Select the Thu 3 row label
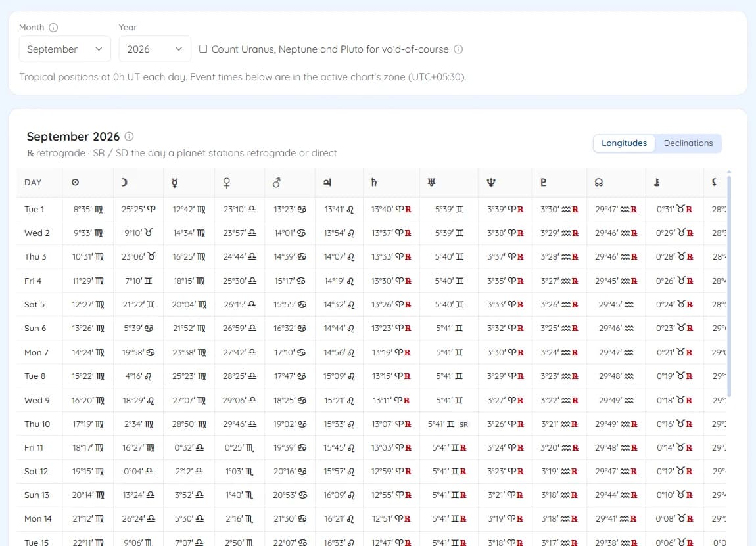This screenshot has width=756, height=546. (x=35, y=256)
